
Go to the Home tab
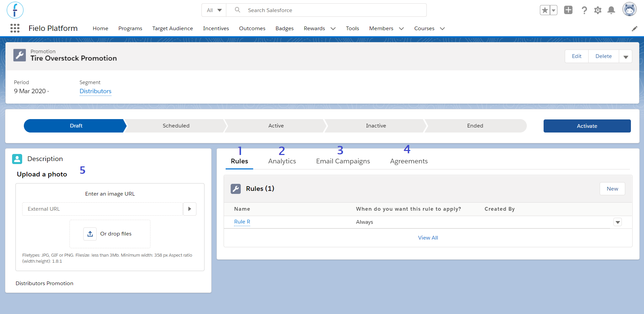point(100,29)
